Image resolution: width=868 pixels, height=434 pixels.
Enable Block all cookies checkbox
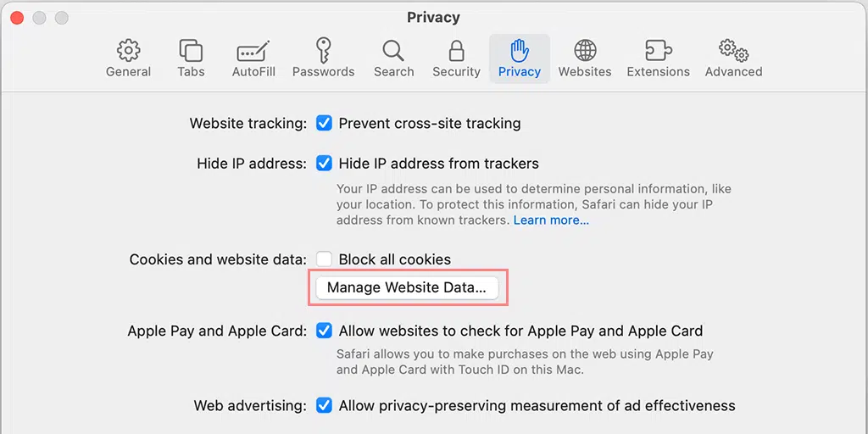(324, 259)
